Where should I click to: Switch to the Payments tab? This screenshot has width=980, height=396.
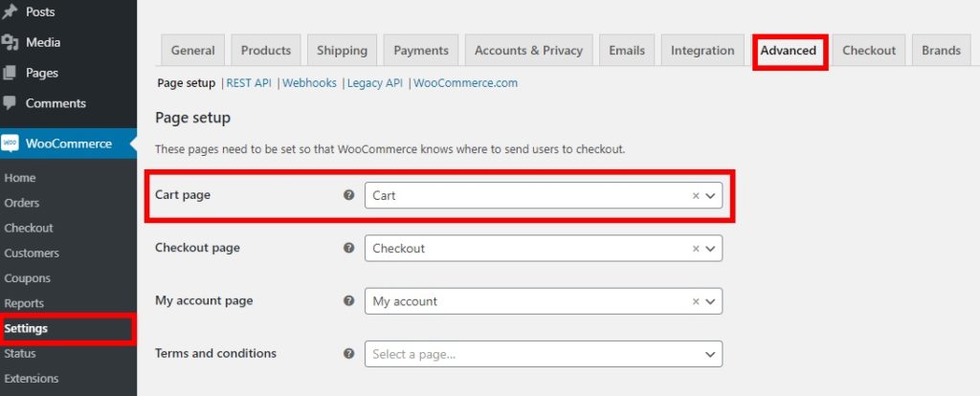tap(421, 51)
